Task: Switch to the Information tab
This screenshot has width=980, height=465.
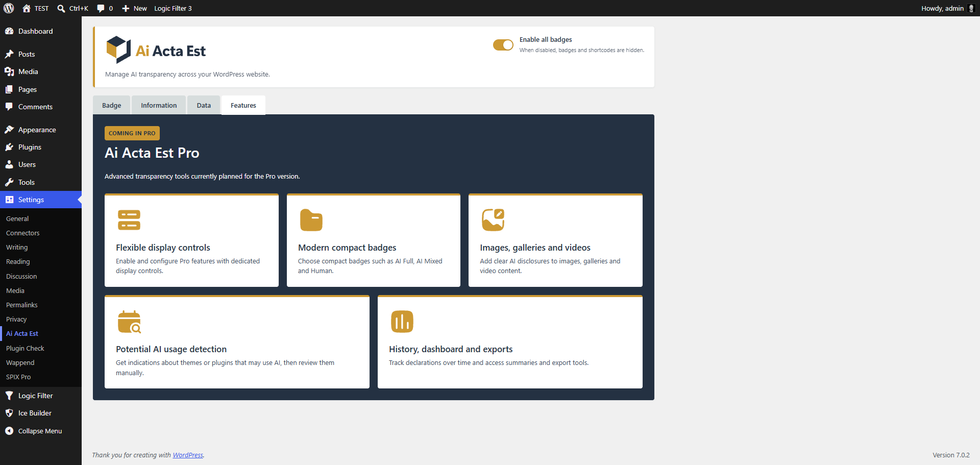Action: click(x=159, y=105)
